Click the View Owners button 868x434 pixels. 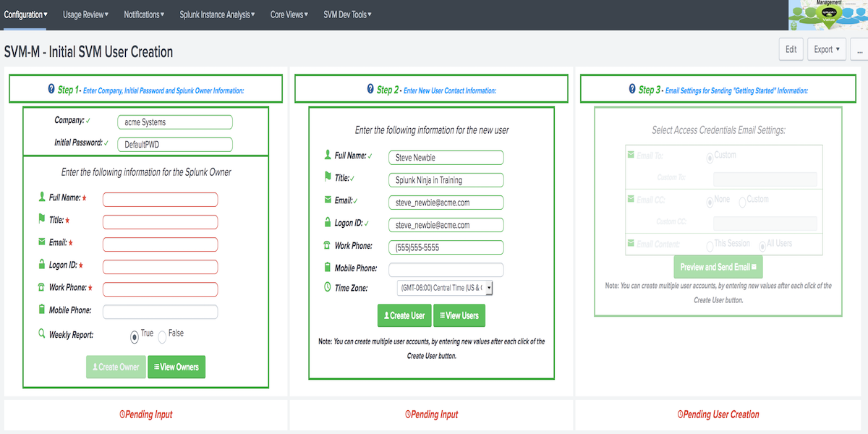click(176, 367)
